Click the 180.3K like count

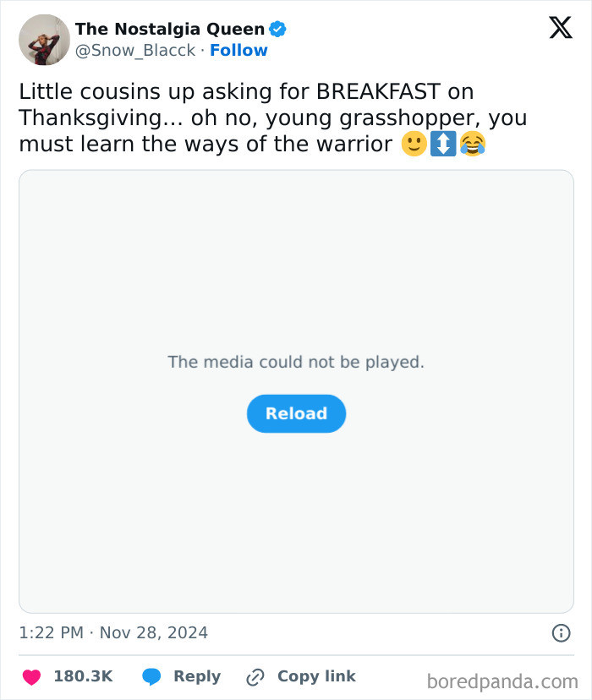(83, 675)
